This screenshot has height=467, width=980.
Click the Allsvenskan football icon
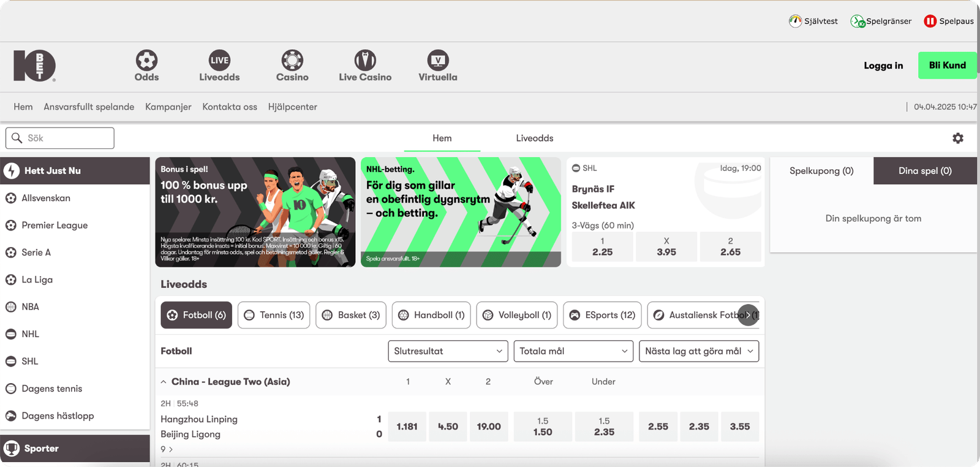click(x=11, y=198)
